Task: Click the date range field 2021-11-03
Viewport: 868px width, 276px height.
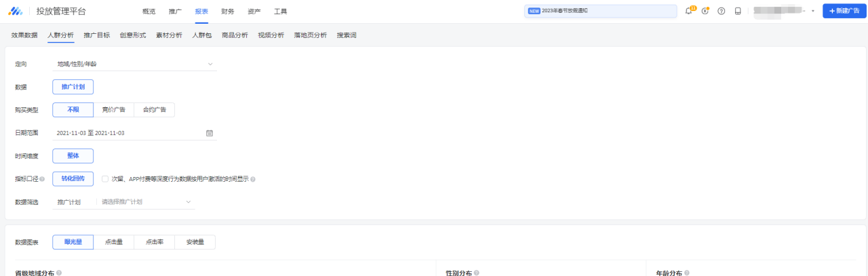Action: coord(134,133)
